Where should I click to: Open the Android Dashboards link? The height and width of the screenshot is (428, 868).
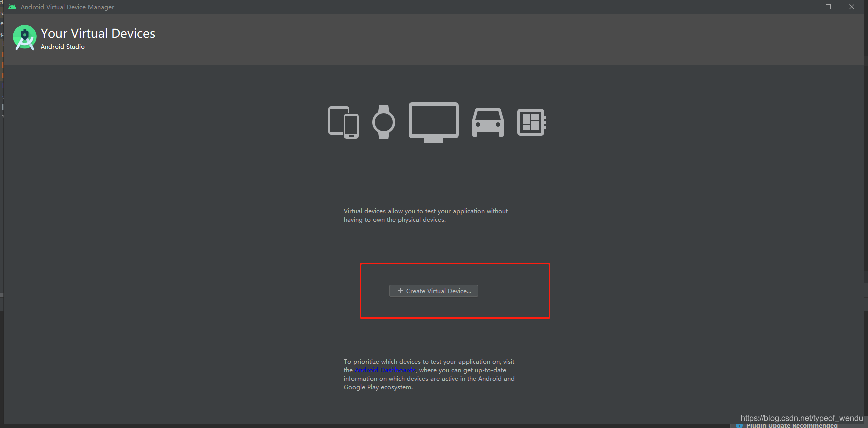385,370
